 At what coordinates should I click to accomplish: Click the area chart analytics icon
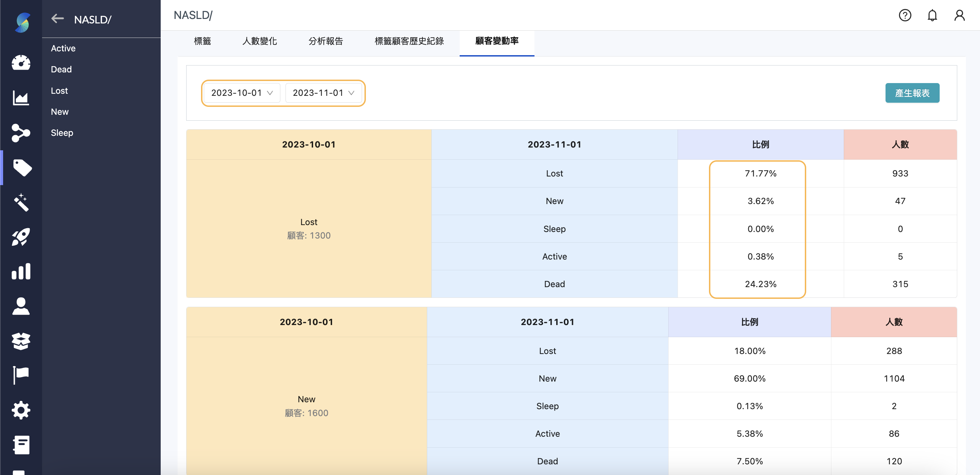tap(21, 98)
